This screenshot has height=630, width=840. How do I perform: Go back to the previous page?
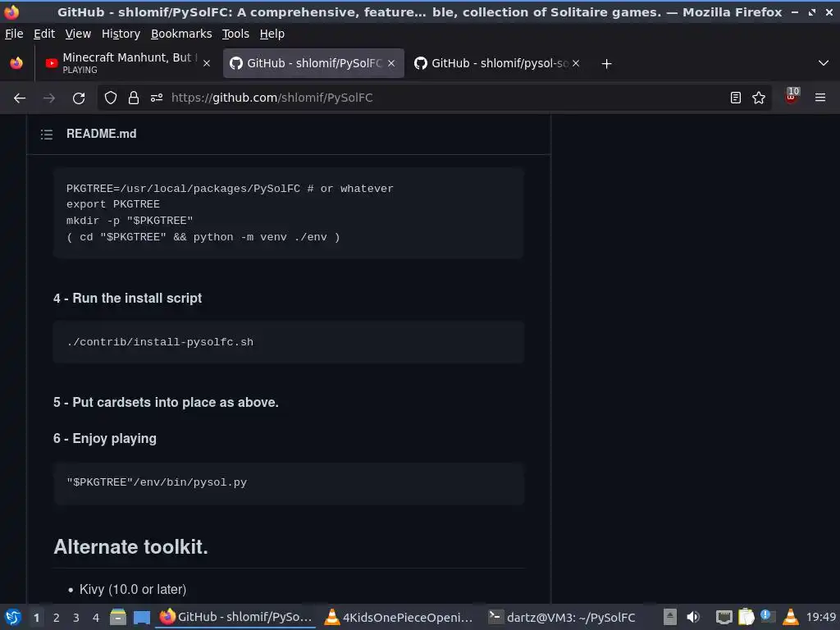coord(20,98)
